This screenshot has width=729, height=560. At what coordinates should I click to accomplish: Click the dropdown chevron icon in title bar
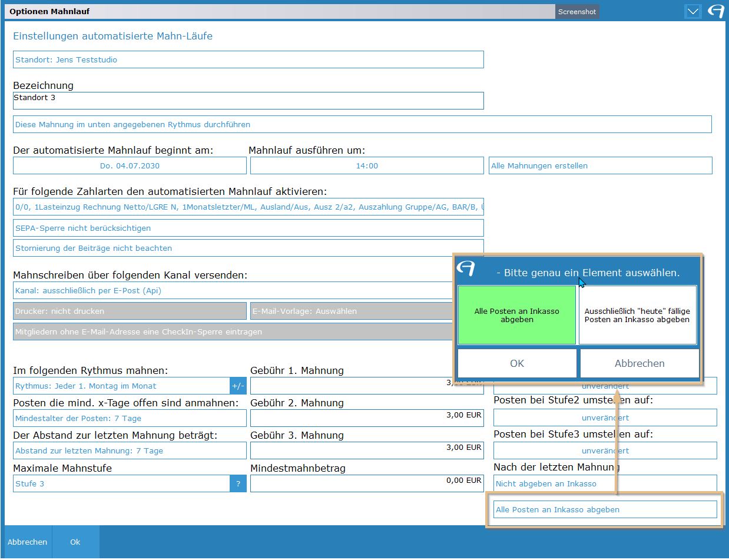pos(693,11)
